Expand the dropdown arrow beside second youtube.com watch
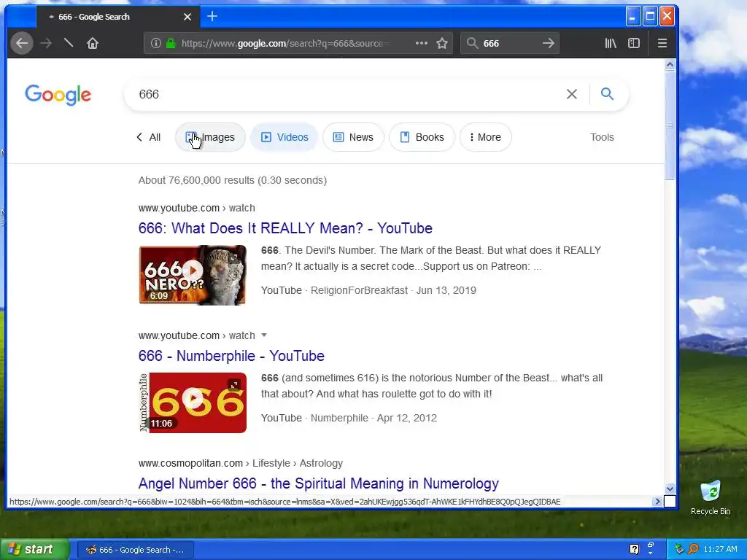The height and width of the screenshot is (560, 747). coord(264,335)
